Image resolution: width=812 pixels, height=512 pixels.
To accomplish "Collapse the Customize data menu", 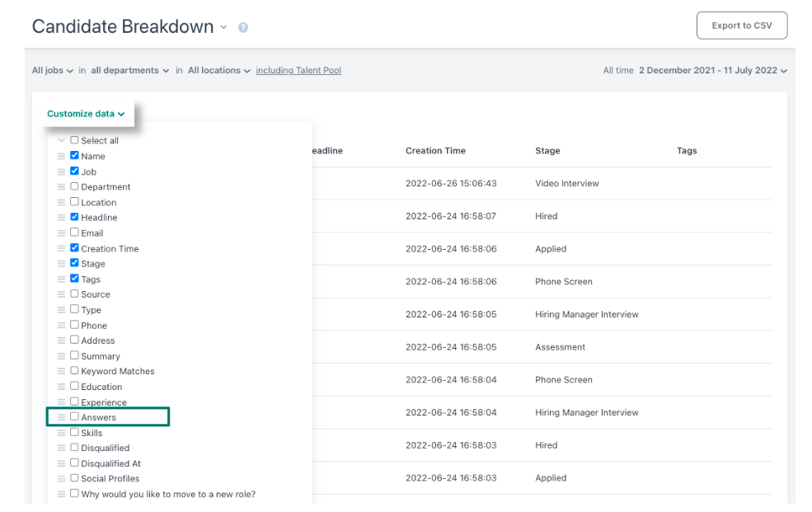I will pos(86,114).
